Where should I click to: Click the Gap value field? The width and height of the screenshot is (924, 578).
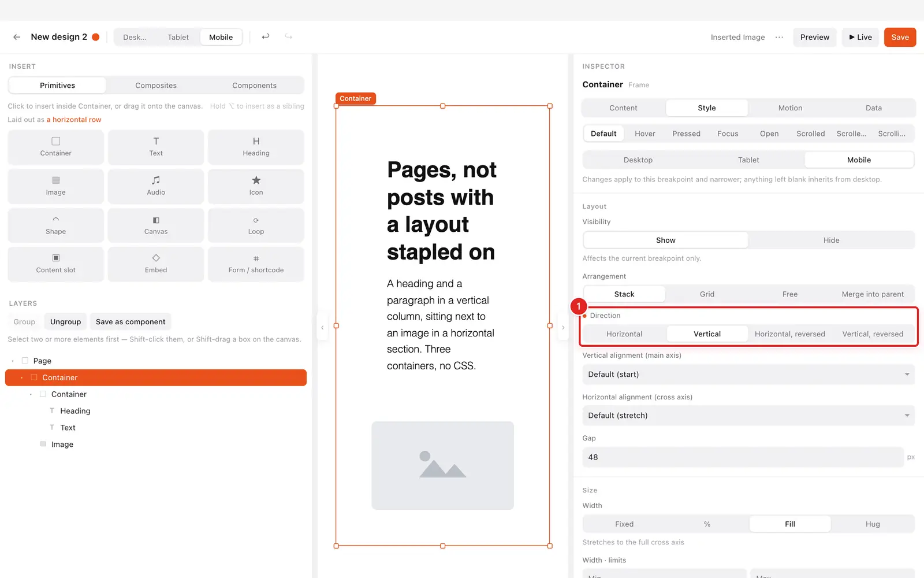click(x=743, y=457)
